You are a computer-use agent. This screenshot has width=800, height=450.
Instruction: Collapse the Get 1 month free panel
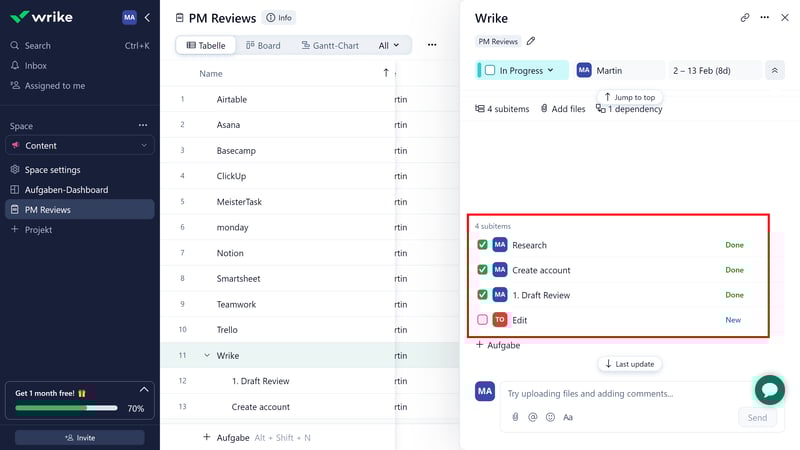(x=144, y=390)
